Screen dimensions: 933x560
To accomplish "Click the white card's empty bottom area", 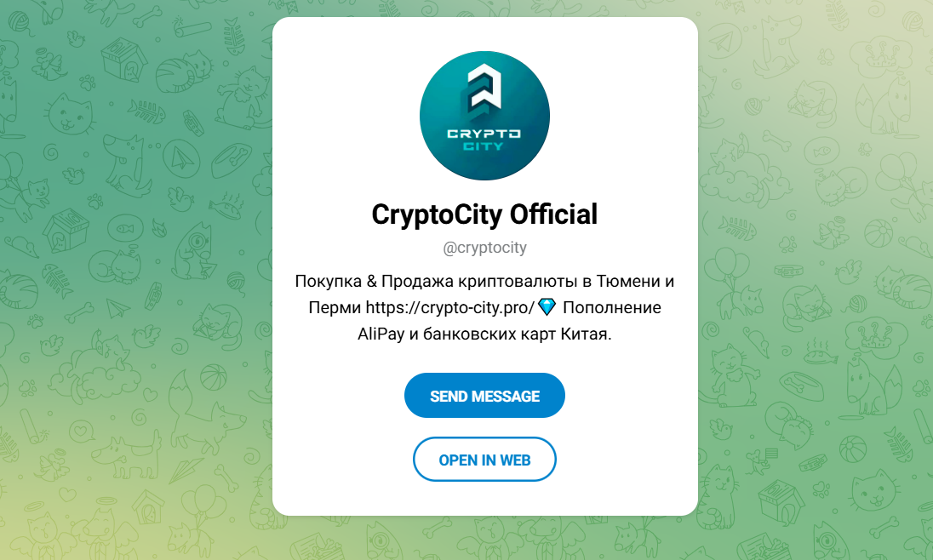I will pyautogui.click(x=484, y=499).
